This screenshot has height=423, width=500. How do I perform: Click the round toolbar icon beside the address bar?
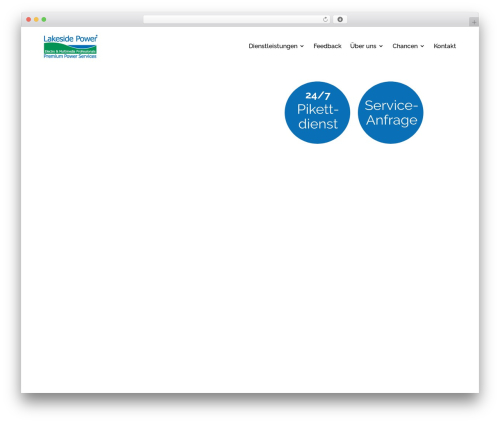click(x=340, y=19)
